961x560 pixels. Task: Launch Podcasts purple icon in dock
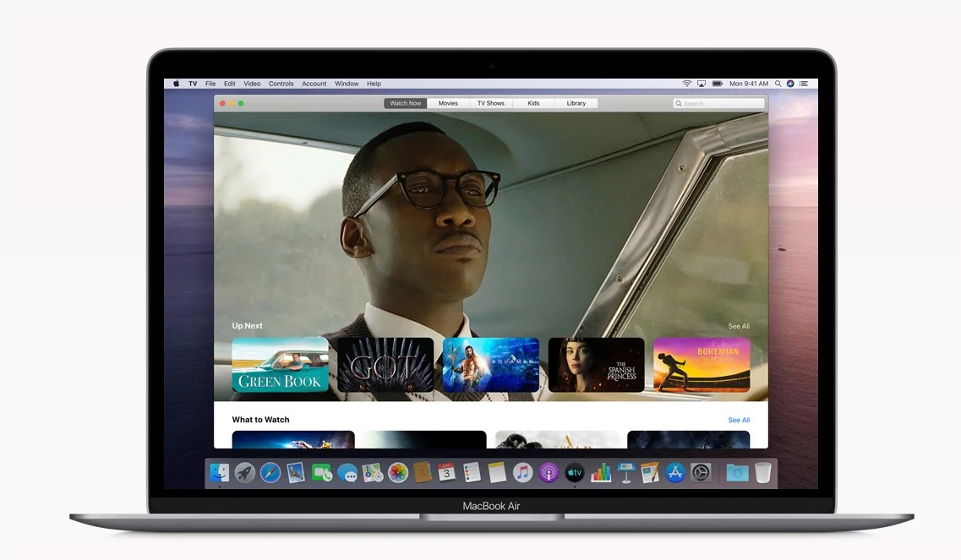point(549,472)
